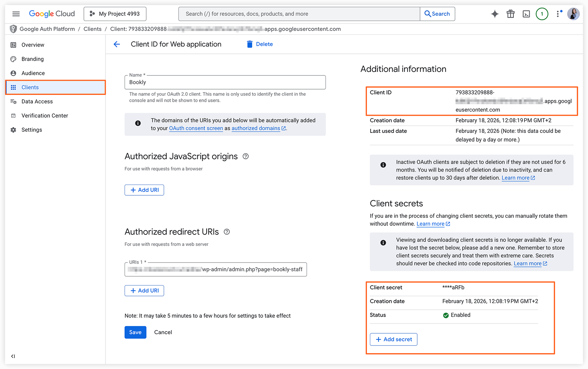This screenshot has width=588, height=369.
Task: Collapse the sidebar with the bottom arrow
Action: pos(13,356)
